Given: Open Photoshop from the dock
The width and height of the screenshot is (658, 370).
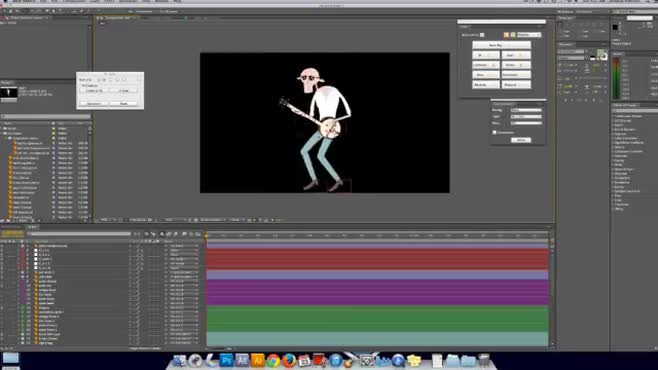Looking at the screenshot, I should (226, 360).
